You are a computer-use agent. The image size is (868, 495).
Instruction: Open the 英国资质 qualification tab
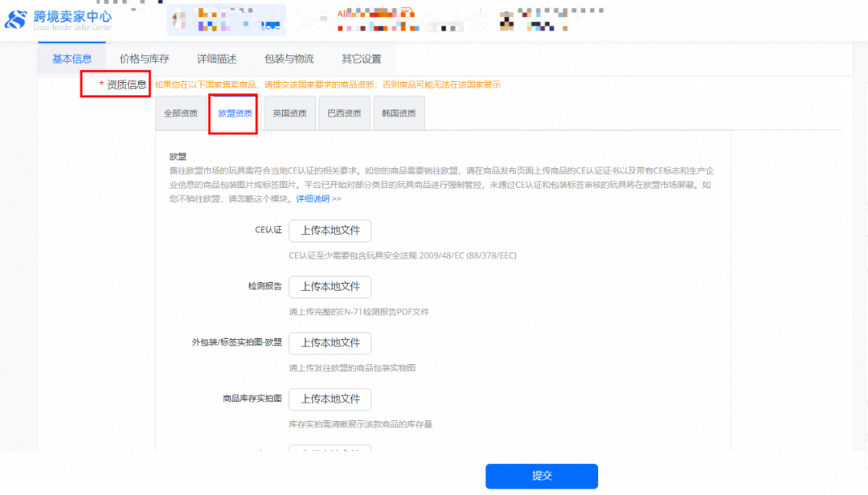(x=289, y=112)
